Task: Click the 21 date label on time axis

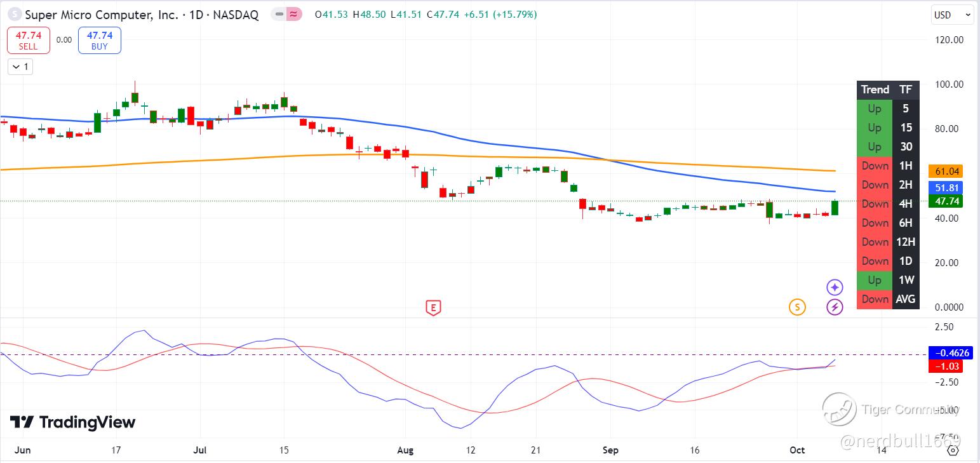Action: coord(535,450)
